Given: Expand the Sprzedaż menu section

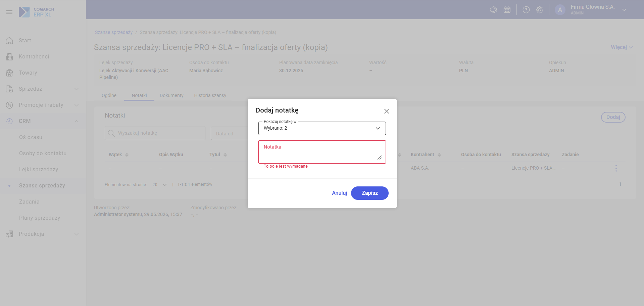Looking at the screenshot, I should click(77, 89).
